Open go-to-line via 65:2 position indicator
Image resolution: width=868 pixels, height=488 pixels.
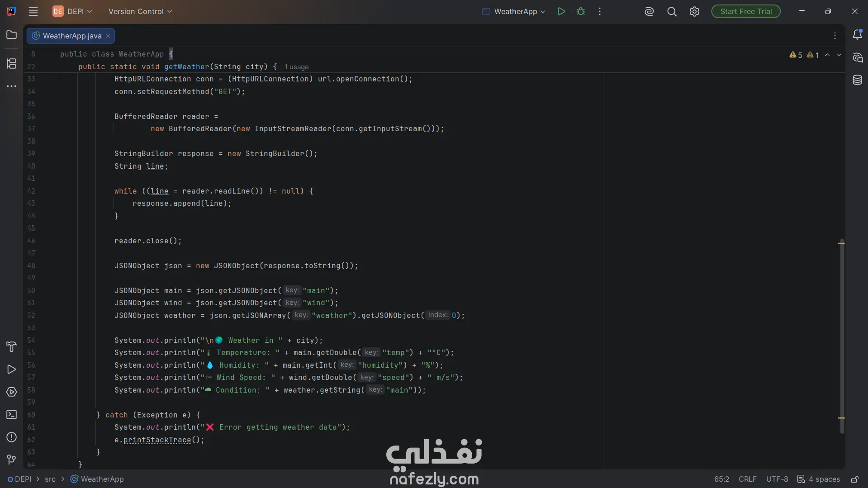tap(721, 479)
